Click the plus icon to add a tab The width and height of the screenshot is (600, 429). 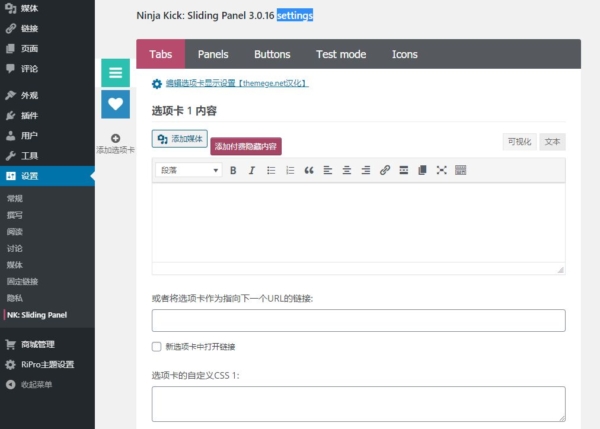click(x=116, y=138)
